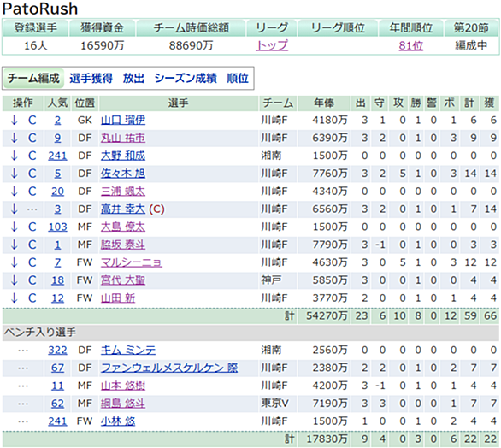The height and width of the screenshot is (448, 501).
Task: Click popularity rank 9 link
Action: (x=57, y=138)
